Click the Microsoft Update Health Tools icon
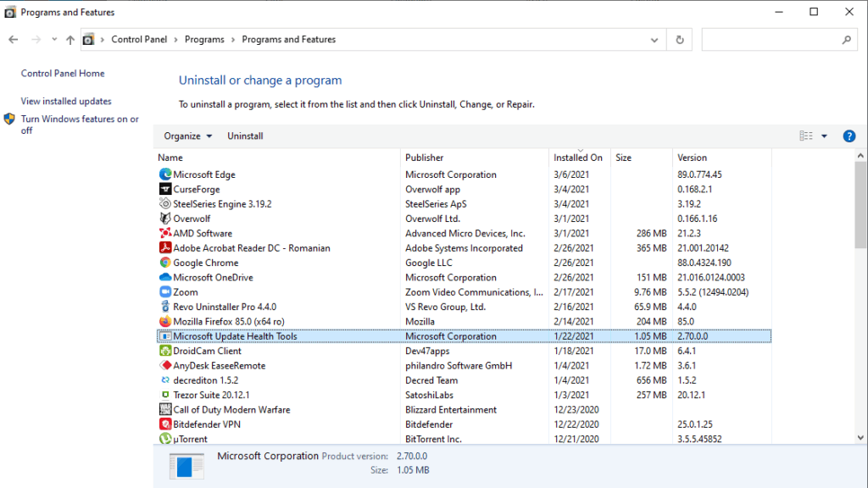This screenshot has width=868, height=488. 165,335
